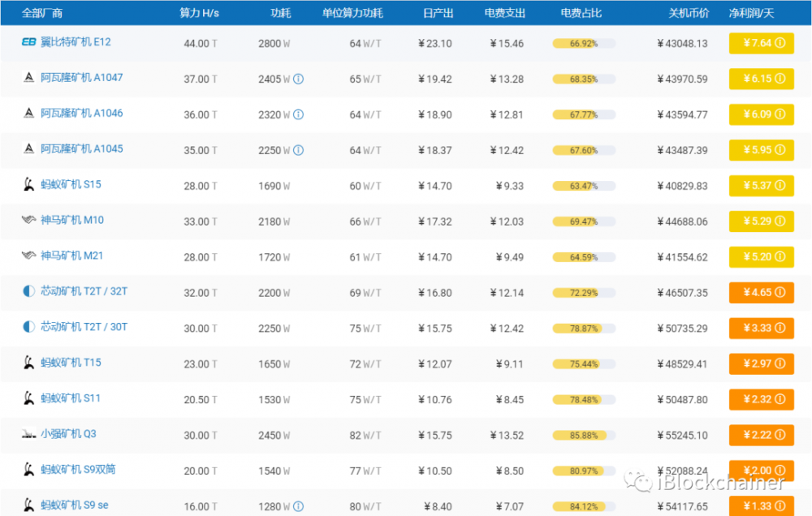Click the Avalon logo next to 阿瓦隆矿机 A1047
Screen dimensions: 812x516
coord(28,78)
